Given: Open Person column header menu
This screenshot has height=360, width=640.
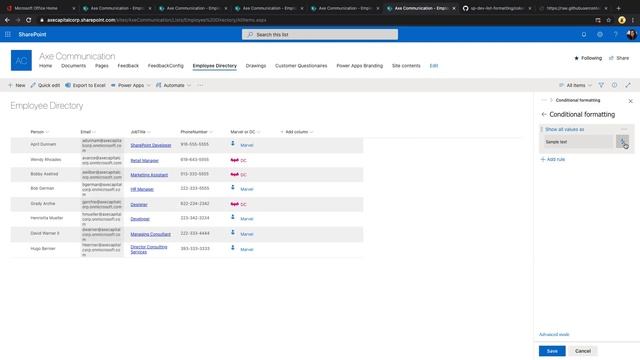Looking at the screenshot, I should pos(40,132).
